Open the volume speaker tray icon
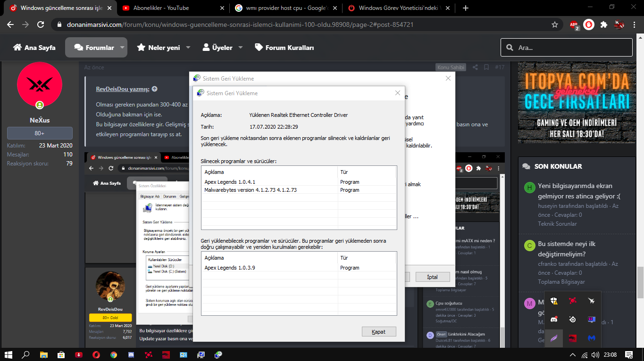The width and height of the screenshot is (644, 361). [x=595, y=354]
